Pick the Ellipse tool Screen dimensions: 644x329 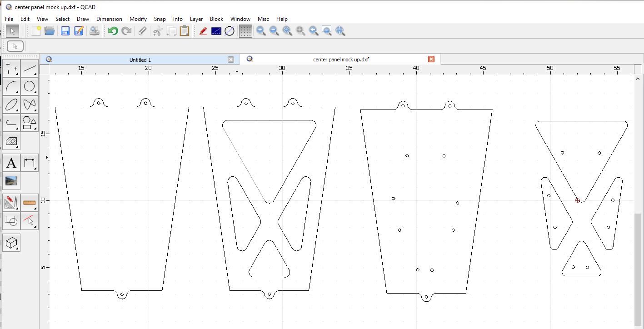(11, 105)
